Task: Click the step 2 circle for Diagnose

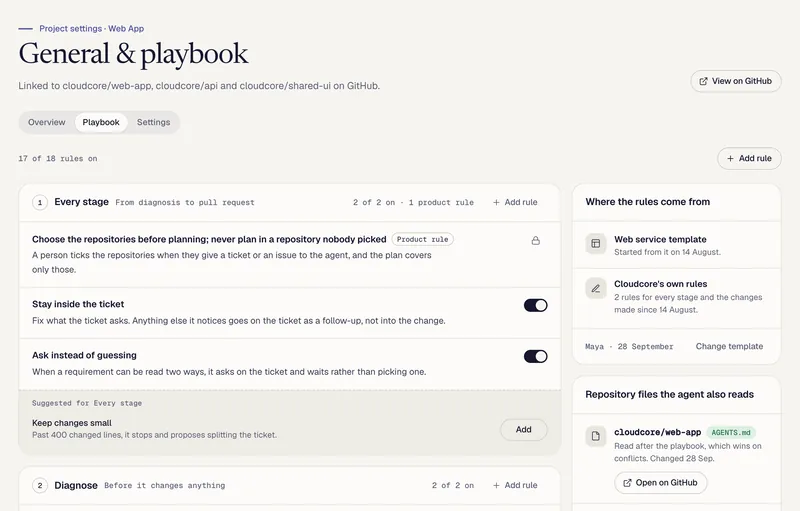Action: coord(40,486)
